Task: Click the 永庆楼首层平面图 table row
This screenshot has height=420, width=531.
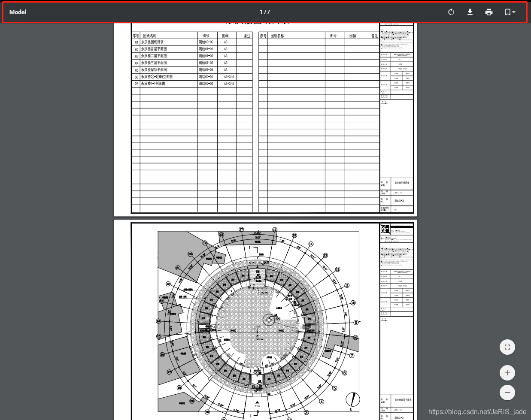Action: (191, 49)
